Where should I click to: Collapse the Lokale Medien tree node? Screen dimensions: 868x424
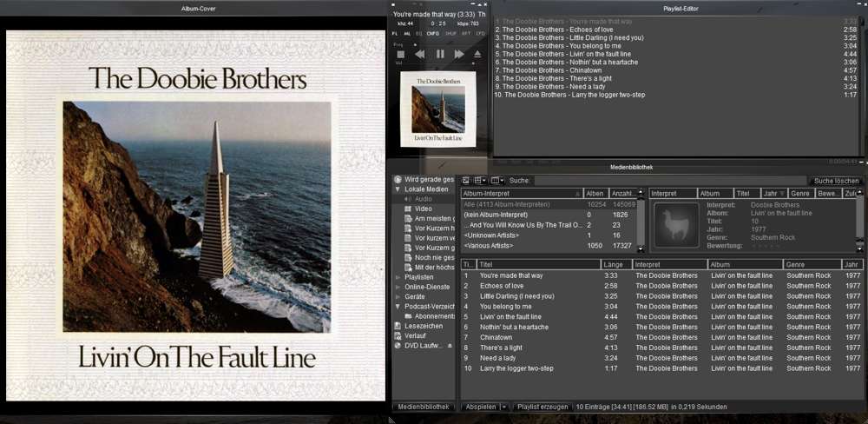[x=398, y=189]
